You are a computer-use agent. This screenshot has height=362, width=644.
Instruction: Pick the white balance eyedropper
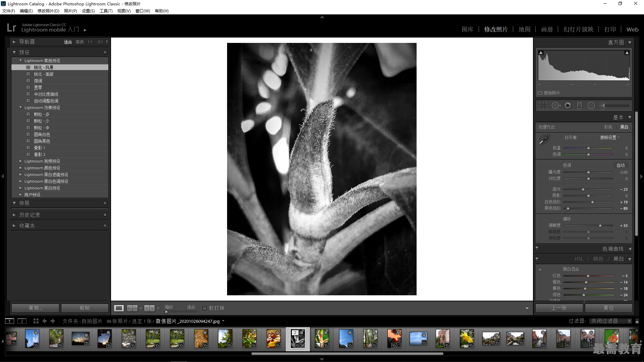click(x=544, y=139)
